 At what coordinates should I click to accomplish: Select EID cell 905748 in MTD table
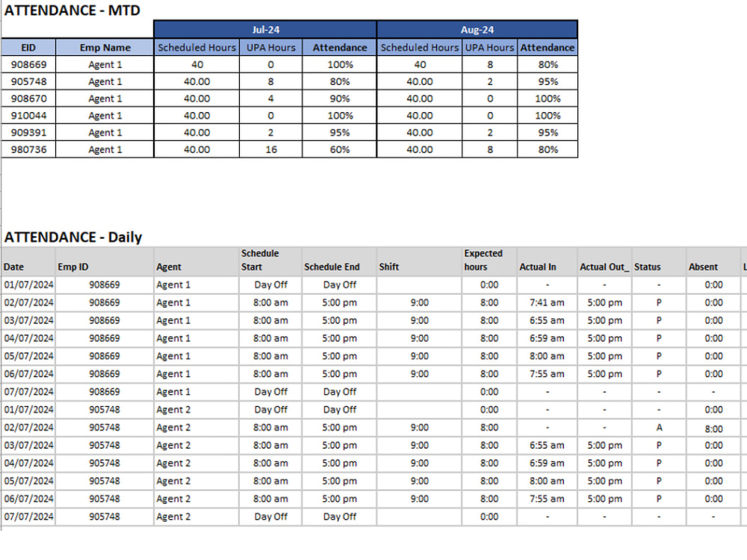[x=28, y=81]
